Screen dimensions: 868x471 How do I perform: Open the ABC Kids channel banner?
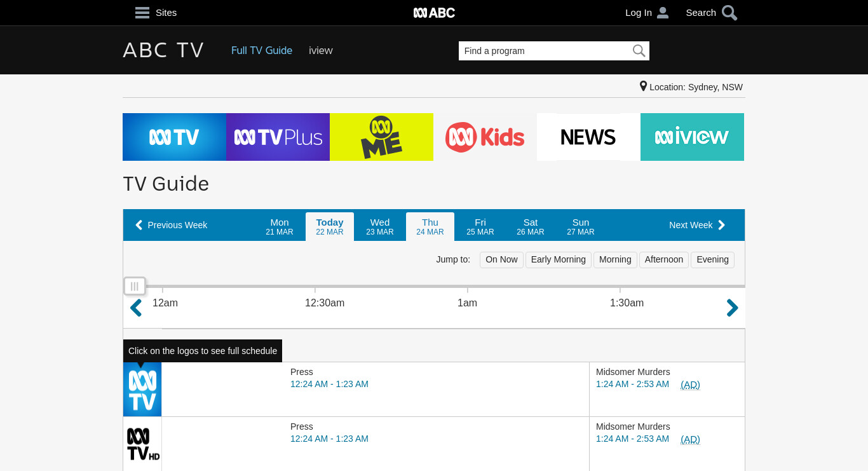click(x=485, y=137)
